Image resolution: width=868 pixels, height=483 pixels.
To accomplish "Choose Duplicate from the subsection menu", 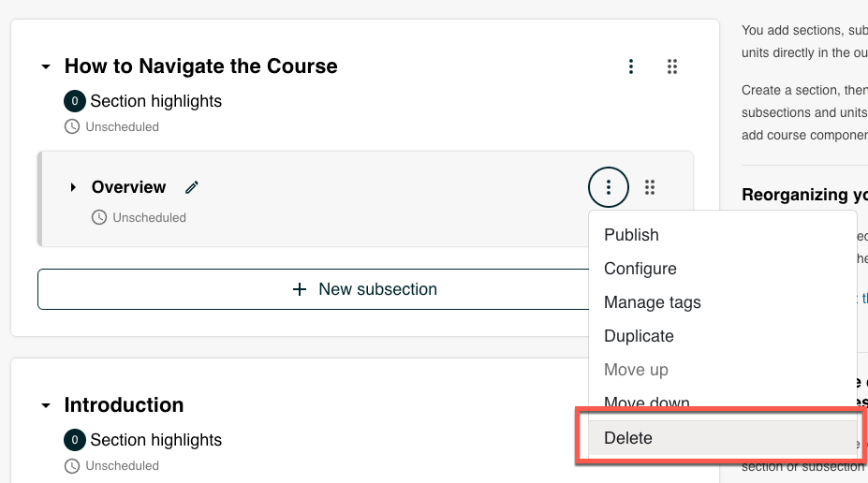I will pos(639,336).
